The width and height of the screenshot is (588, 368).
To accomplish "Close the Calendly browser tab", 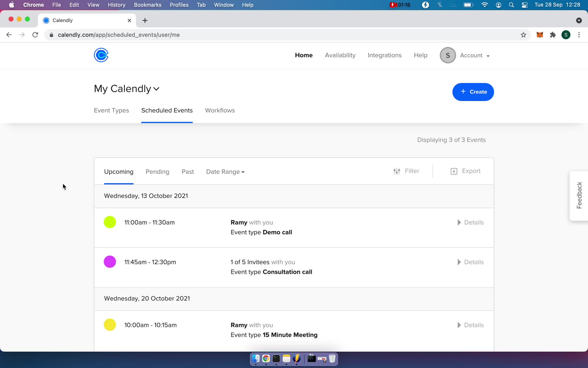I will click(x=129, y=20).
